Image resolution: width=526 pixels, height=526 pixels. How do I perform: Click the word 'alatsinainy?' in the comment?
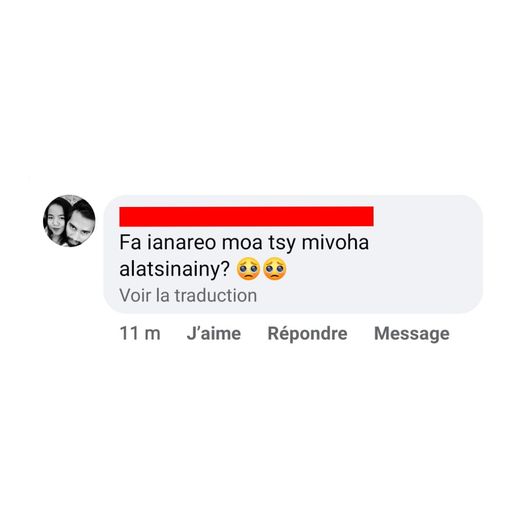click(174, 269)
